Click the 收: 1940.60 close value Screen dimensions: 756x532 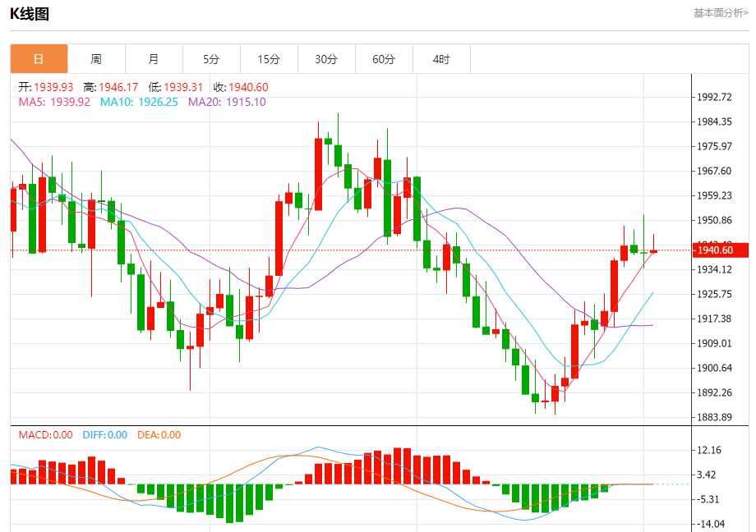click(241, 87)
